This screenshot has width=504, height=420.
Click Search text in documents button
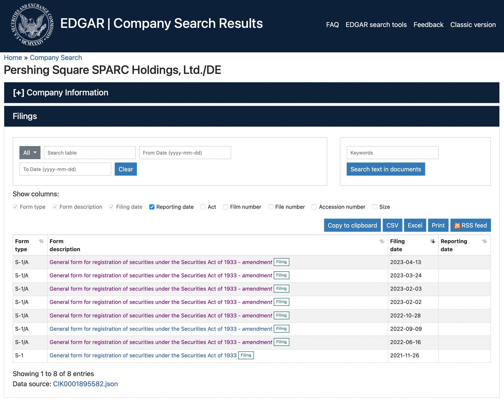pyautogui.click(x=386, y=169)
